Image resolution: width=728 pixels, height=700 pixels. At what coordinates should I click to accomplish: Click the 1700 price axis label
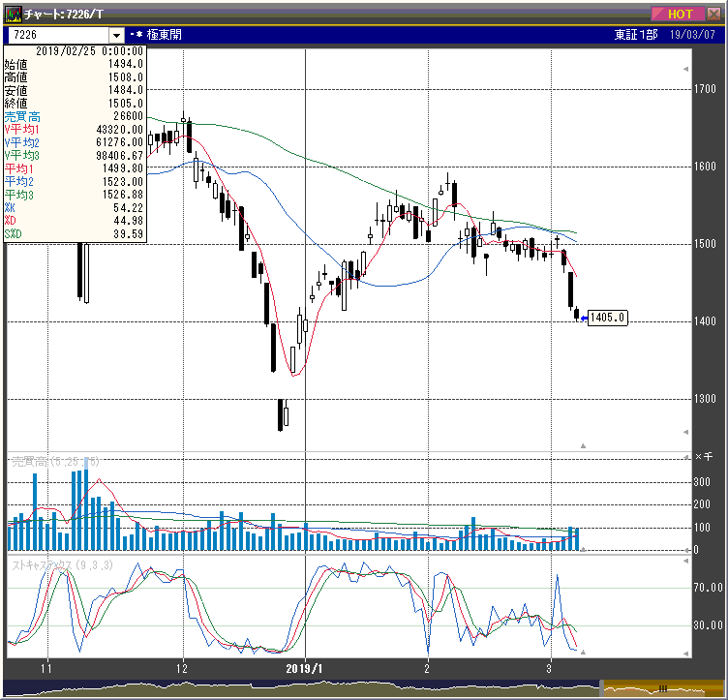705,89
